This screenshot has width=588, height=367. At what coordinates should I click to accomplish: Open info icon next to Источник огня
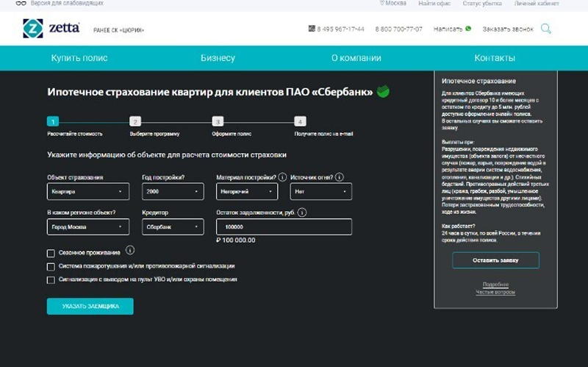[x=339, y=177]
